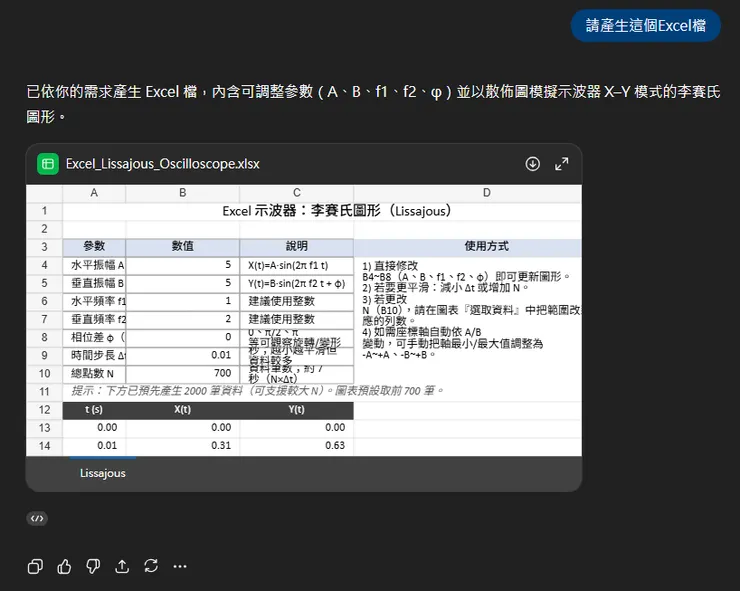Select the f2 value cell containing 2
Screen dimensions: 740x591
[x=183, y=320]
